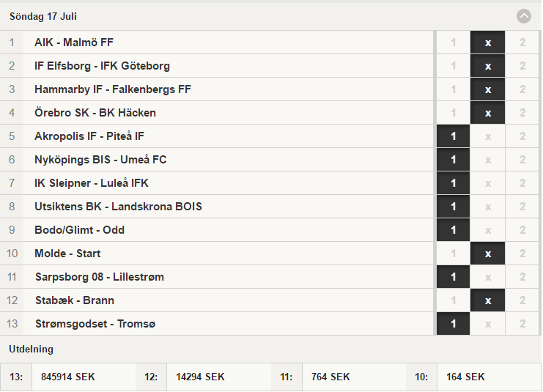Select 2 for IF Elfsborg - IFK Göteborg
Screen dimensions: 543x392
point(522,66)
